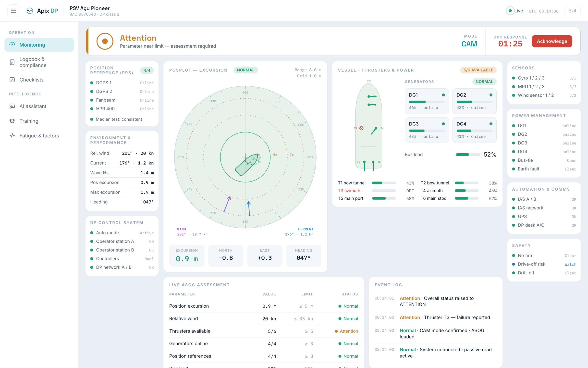This screenshot has height=368, width=588.
Task: Click the Drive-off risk blue dot
Action: point(514,264)
